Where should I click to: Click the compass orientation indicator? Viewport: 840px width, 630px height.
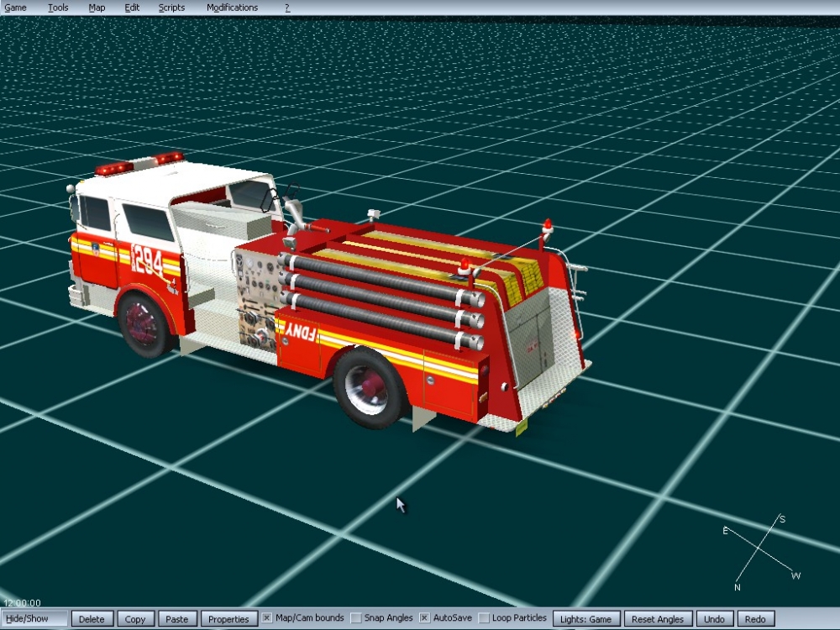coord(762,552)
